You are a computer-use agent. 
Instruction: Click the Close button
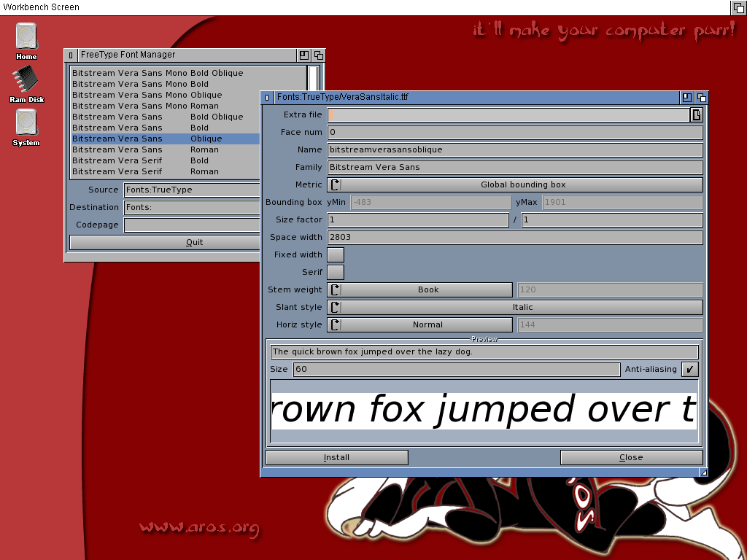(x=631, y=458)
